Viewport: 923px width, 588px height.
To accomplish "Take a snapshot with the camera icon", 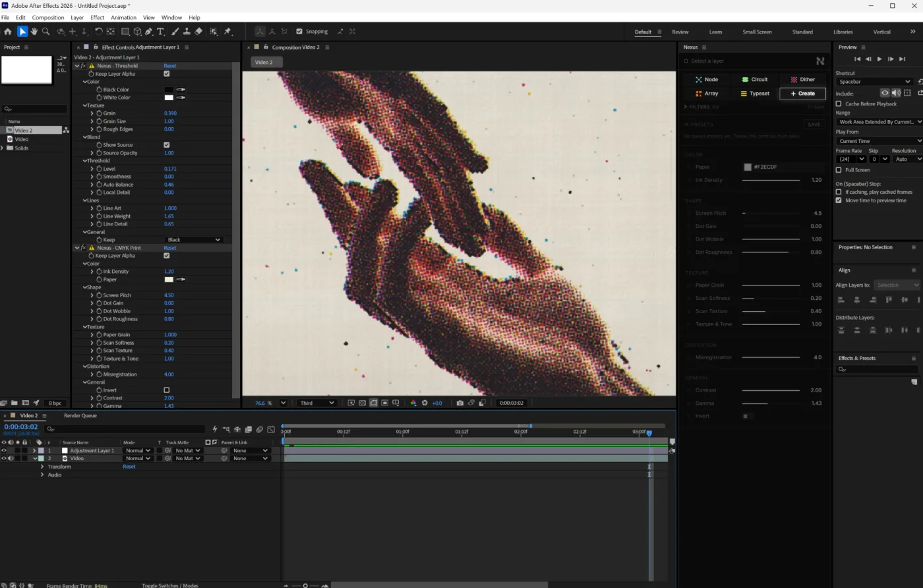I will (x=460, y=403).
